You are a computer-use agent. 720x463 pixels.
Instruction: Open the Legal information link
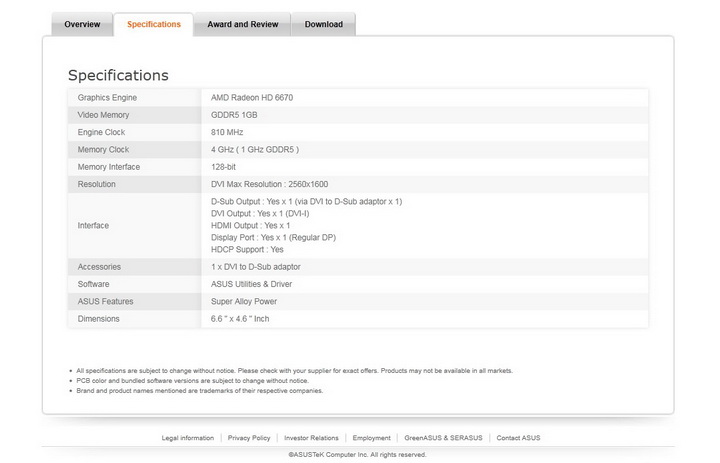tap(188, 438)
